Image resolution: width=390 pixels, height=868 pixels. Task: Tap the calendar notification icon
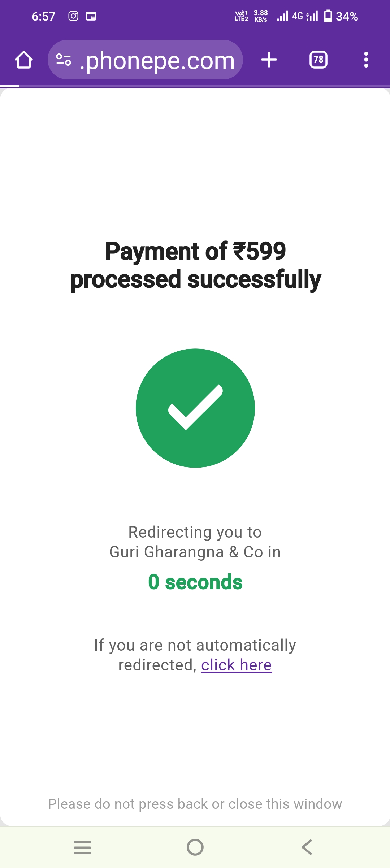click(91, 16)
